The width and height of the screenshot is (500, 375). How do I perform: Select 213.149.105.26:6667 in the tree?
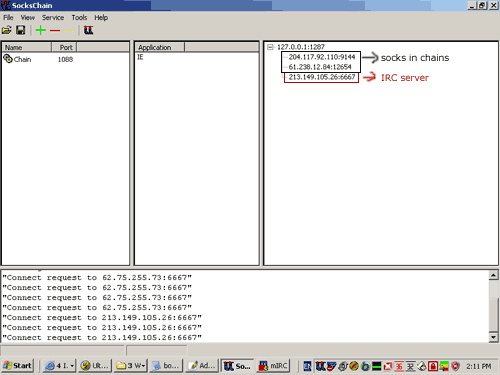pos(322,77)
